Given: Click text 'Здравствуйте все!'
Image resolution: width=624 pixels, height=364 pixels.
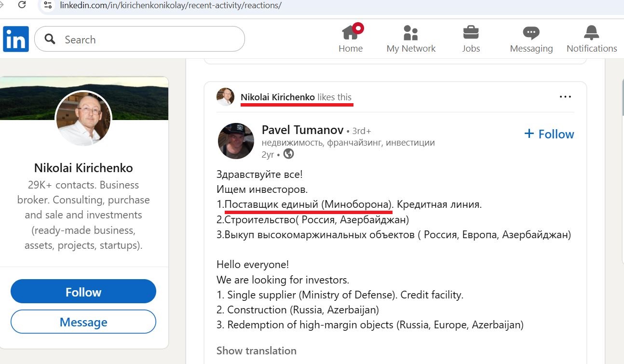Looking at the screenshot, I should click(x=259, y=175).
